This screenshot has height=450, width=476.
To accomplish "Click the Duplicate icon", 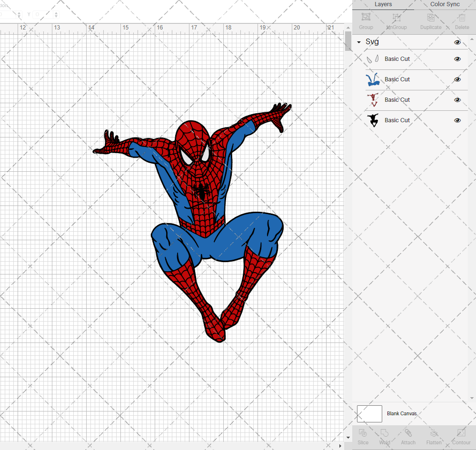I will (431, 17).
